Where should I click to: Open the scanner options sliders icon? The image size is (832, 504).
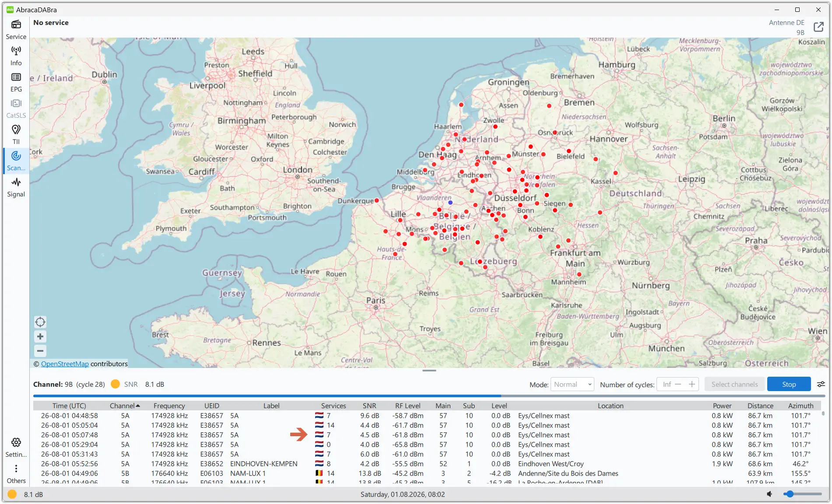821,384
